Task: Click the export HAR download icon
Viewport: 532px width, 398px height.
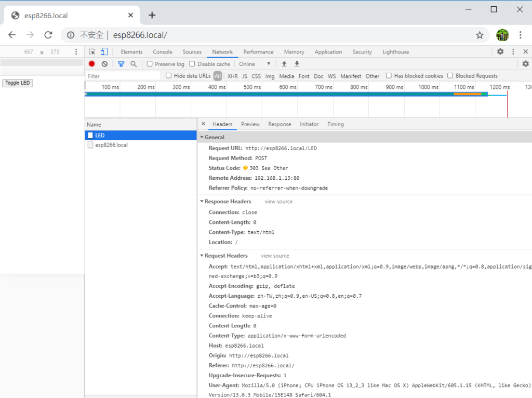Action: 297,64
